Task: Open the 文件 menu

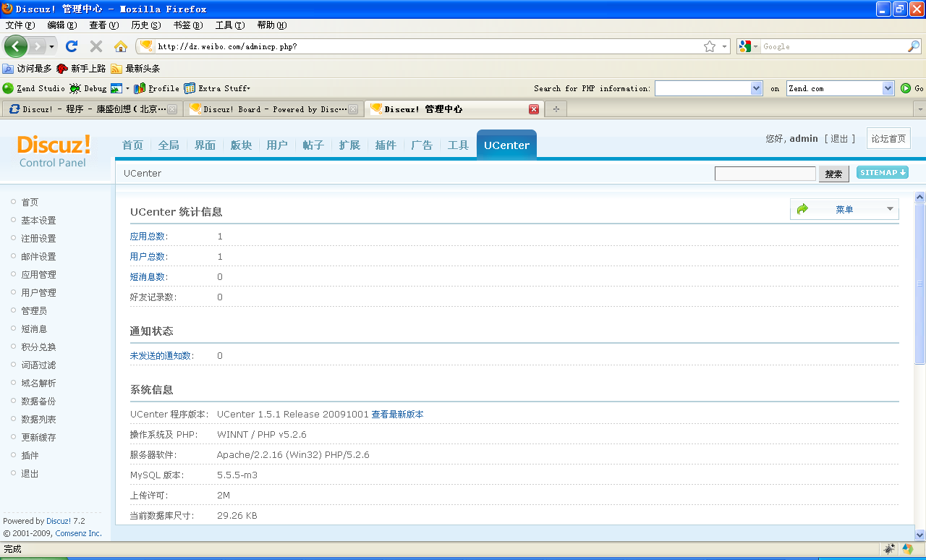Action: [20, 25]
